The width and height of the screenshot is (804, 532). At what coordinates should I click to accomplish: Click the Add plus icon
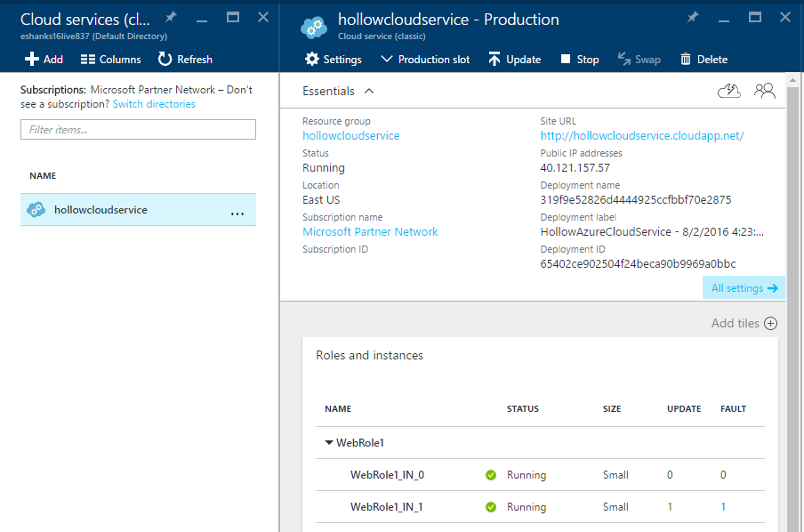click(32, 60)
